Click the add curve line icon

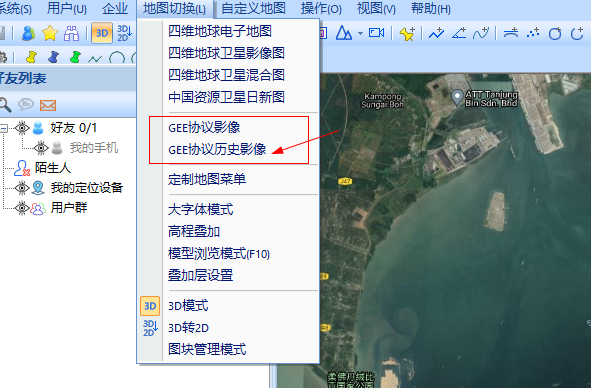point(481,33)
